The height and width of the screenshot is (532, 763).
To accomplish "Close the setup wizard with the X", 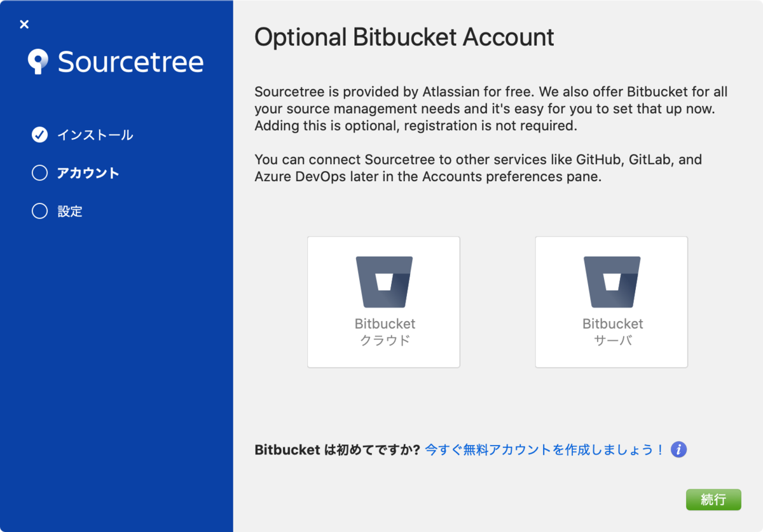I will pos(24,25).
